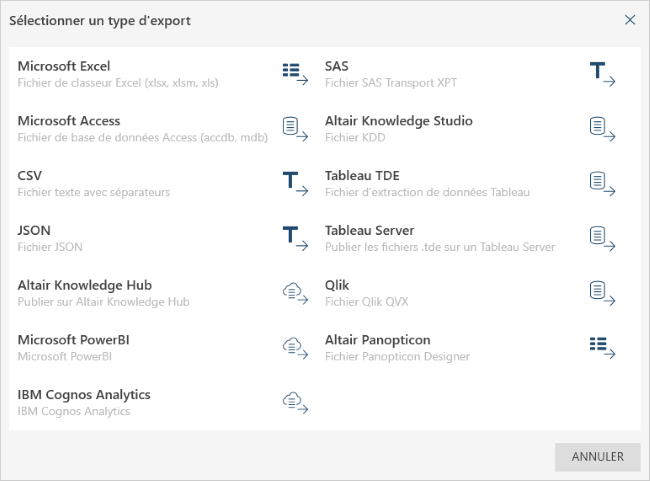Click the Altair Knowledge Hub cloud icon
Viewport: 650px width, 481px height.
tap(294, 292)
